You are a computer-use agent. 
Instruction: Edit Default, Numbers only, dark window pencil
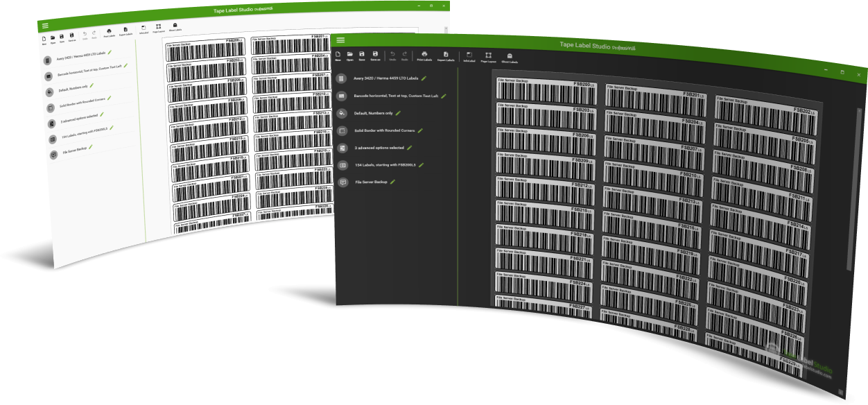(x=398, y=112)
